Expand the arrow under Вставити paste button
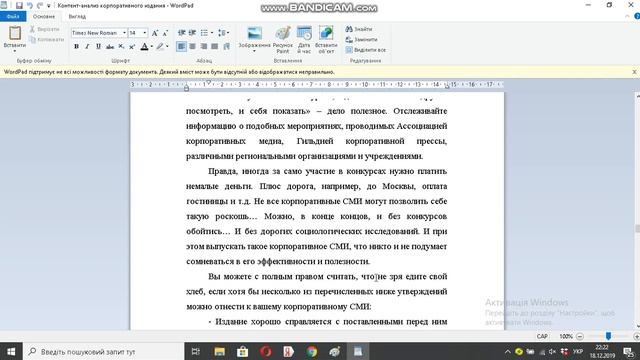 point(15,51)
